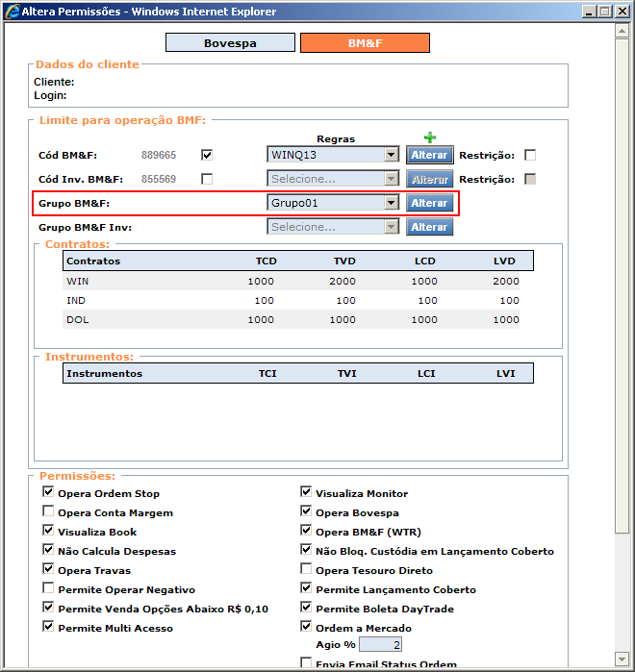The image size is (635, 672).
Task: Toggle the Cód BM&F checkbox
Action: [x=207, y=155]
